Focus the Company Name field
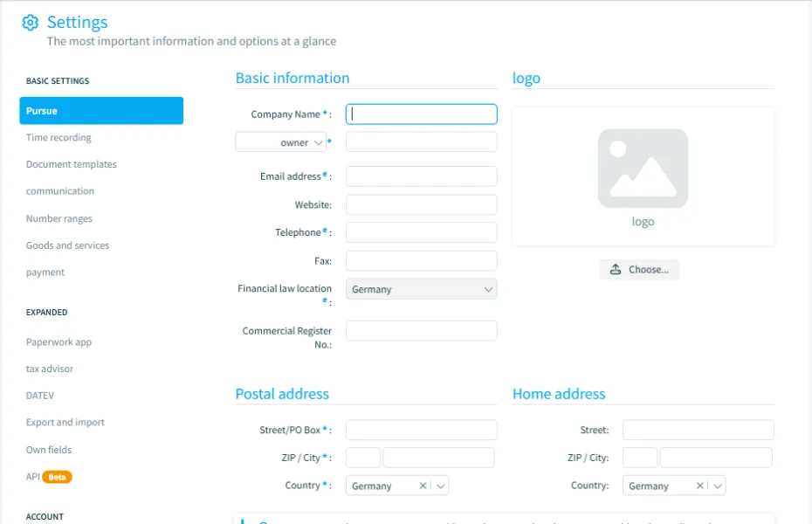The height and width of the screenshot is (524, 812). tap(421, 114)
